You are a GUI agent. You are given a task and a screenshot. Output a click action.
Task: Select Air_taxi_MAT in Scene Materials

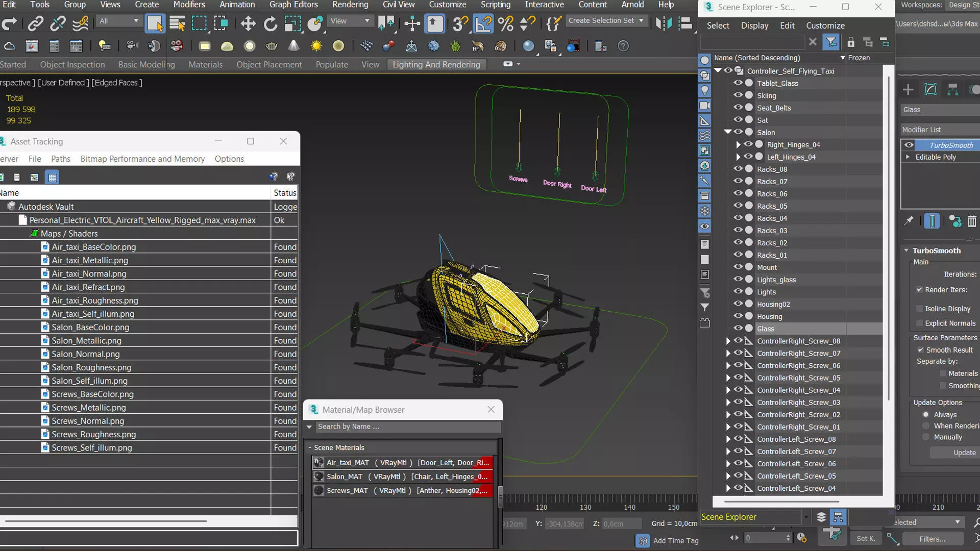403,463
